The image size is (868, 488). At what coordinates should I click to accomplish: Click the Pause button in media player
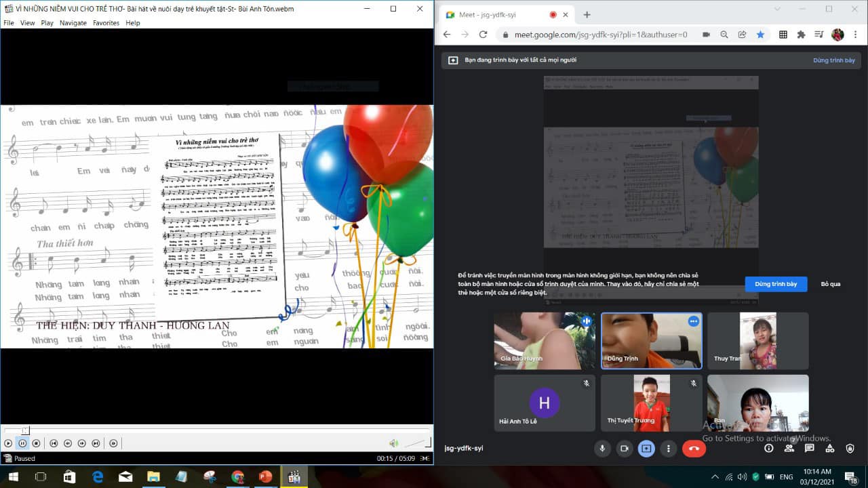click(x=22, y=443)
